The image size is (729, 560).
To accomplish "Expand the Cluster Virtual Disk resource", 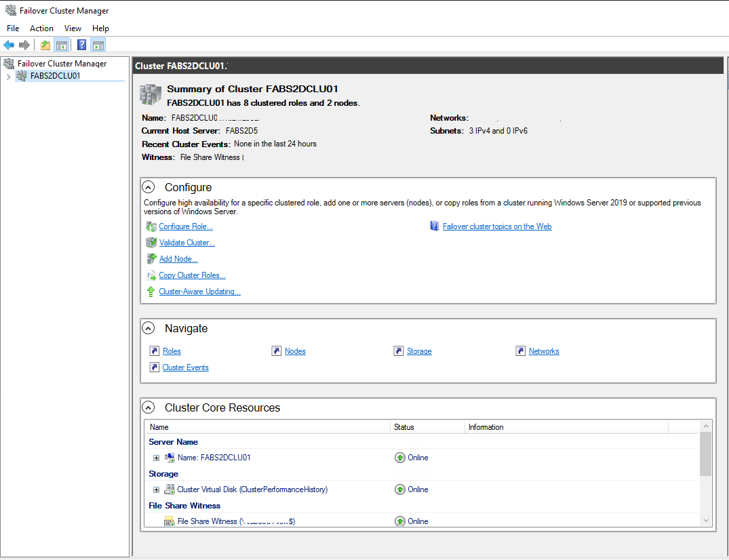I will pyautogui.click(x=156, y=489).
